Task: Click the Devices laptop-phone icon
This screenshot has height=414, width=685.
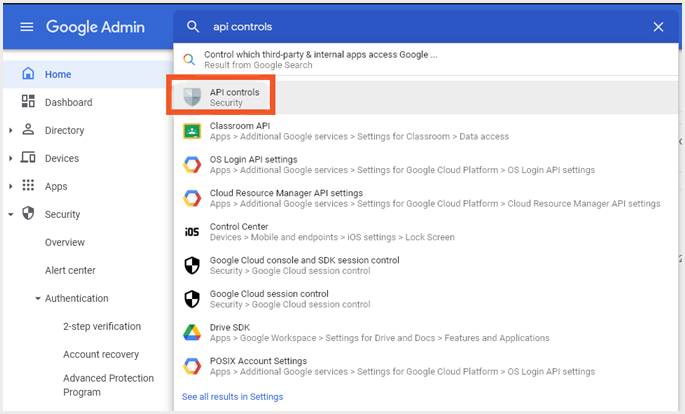Action: 28,157
